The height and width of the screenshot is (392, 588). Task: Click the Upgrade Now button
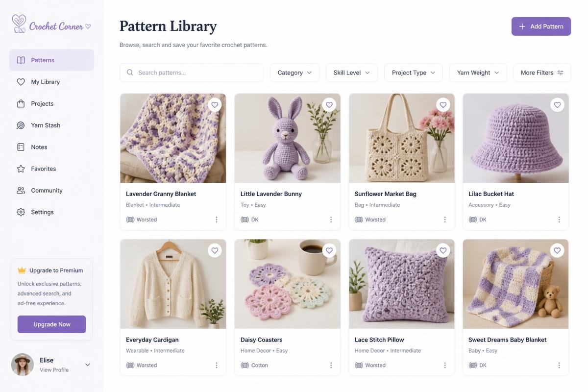click(x=51, y=324)
